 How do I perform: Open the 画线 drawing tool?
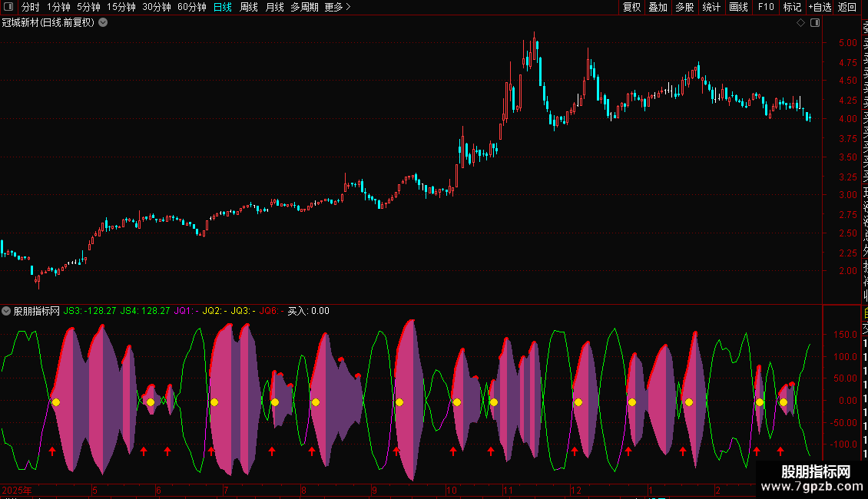pos(738,7)
